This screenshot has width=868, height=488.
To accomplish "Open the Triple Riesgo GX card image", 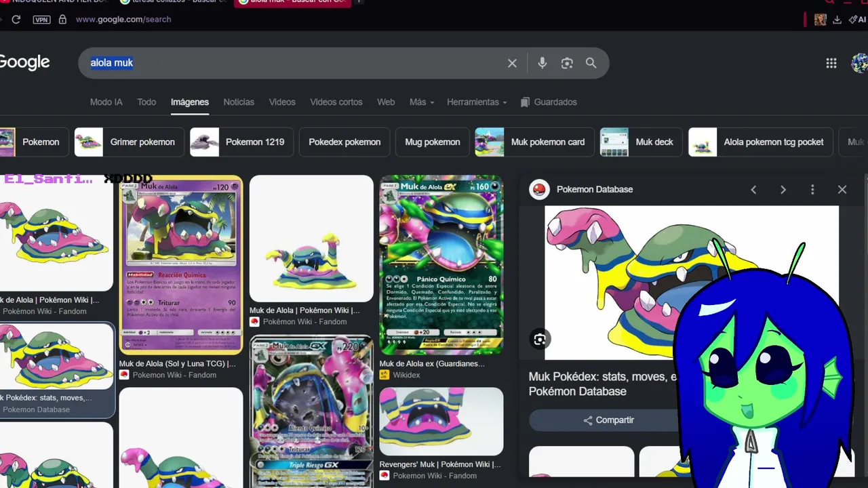I will click(311, 411).
